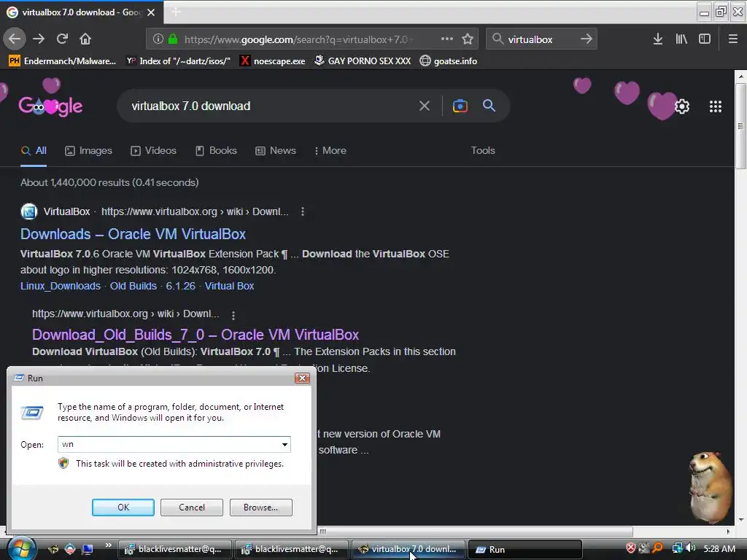747x560 pixels.
Task: Click the network tray icon
Action: click(x=677, y=548)
